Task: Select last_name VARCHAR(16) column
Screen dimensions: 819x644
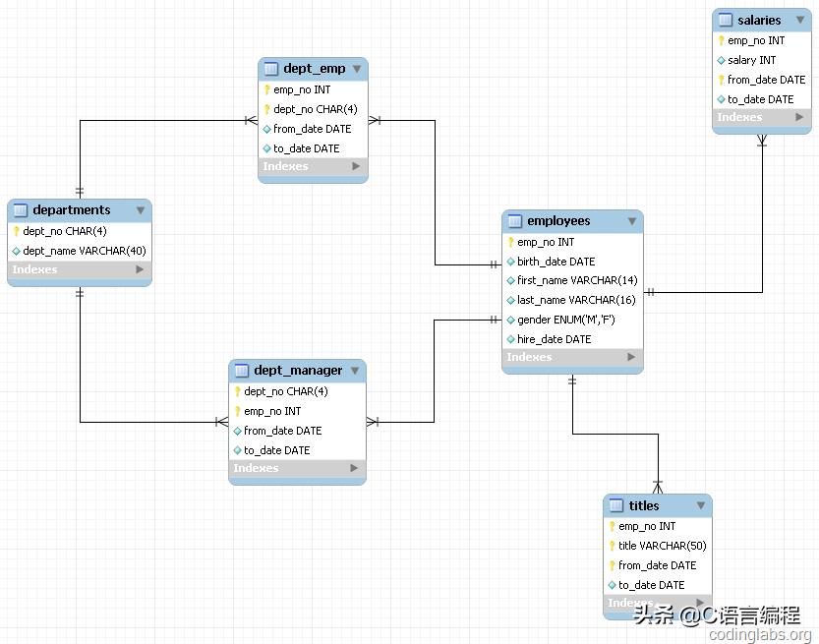Action: click(x=572, y=300)
